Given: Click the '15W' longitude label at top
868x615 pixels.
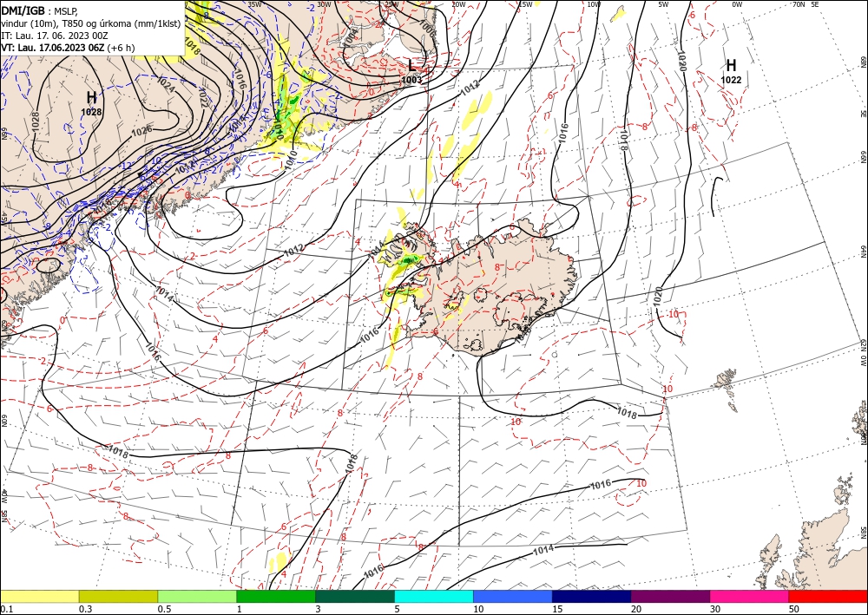Looking at the screenshot, I should click(x=525, y=4).
